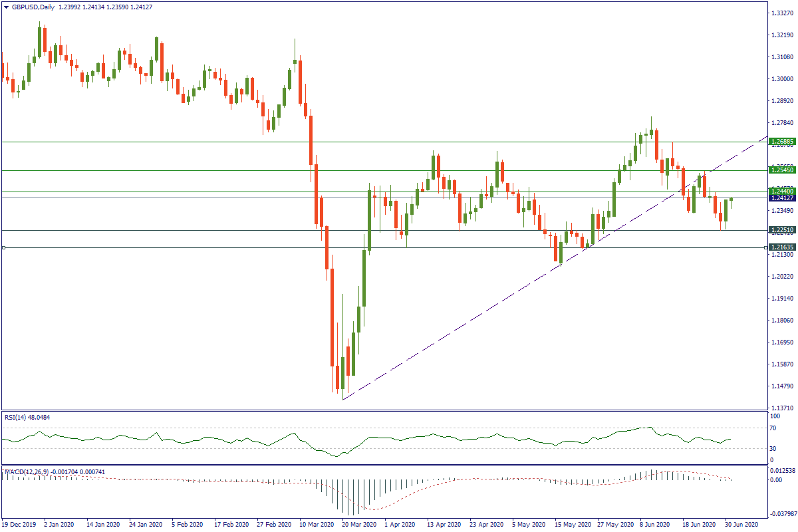Click the right handle of the 1.21635 line
798x532 pixels.
click(765, 247)
